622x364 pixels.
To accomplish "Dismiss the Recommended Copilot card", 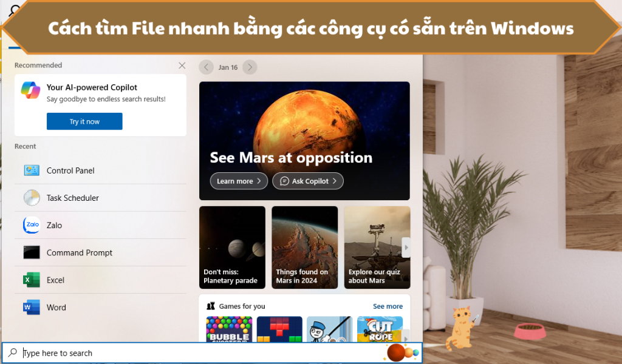I will pos(182,66).
